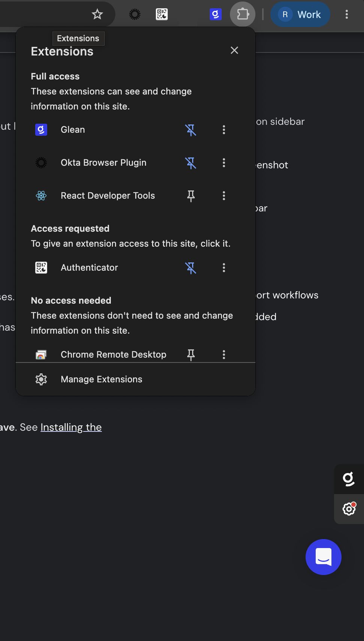Open more options for Authenticator
Viewport: 364px width, 641px height.
point(224,268)
